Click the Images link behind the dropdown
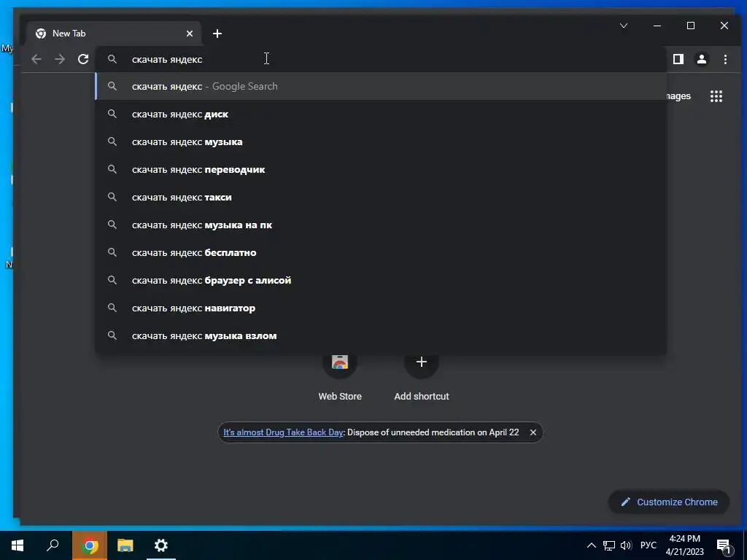747x560 pixels. pos(678,96)
